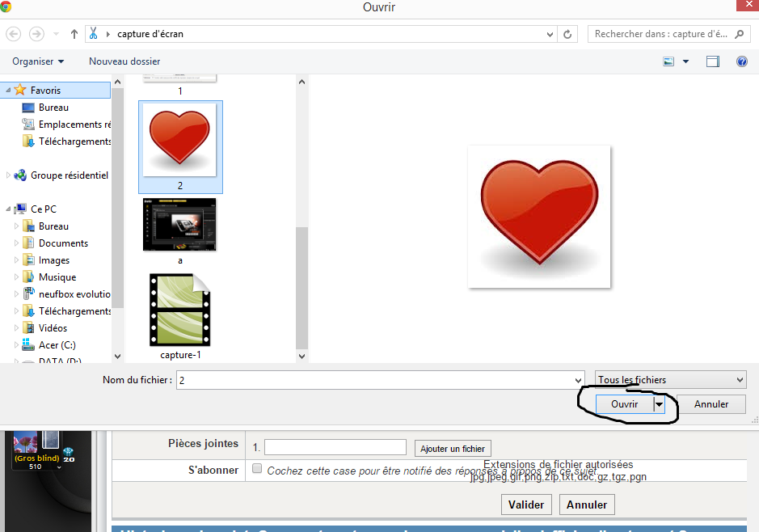Click the Gros blind avatar image
This screenshot has width=759, height=532.
point(25,441)
